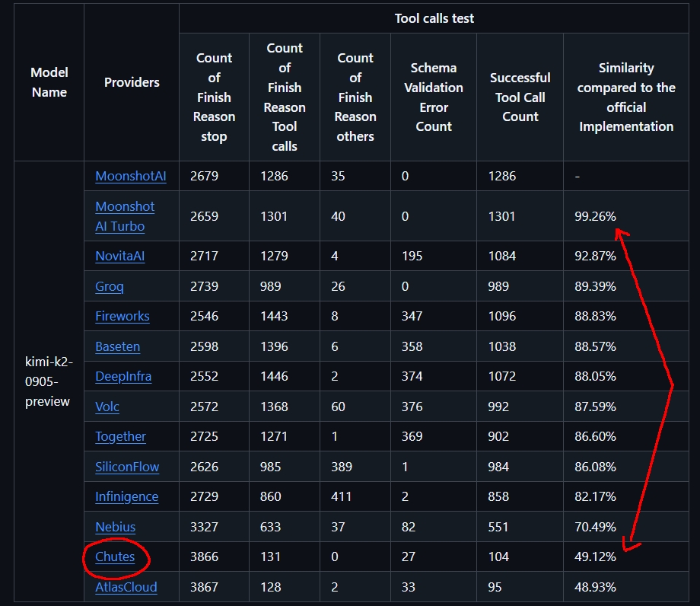This screenshot has width=700, height=606.
Task: Click the Schema Validation Error Count header
Action: pos(434,97)
